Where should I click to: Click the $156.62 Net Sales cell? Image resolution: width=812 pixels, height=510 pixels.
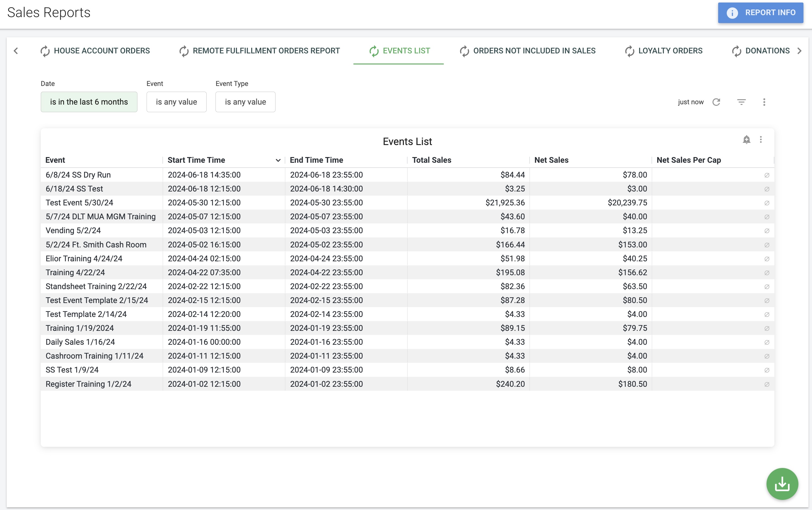pyautogui.click(x=591, y=272)
